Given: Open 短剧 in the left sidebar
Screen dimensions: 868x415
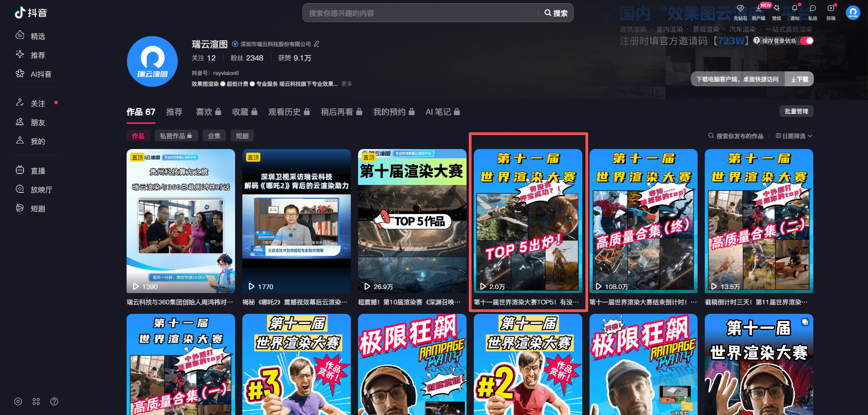Looking at the screenshot, I should point(31,209).
